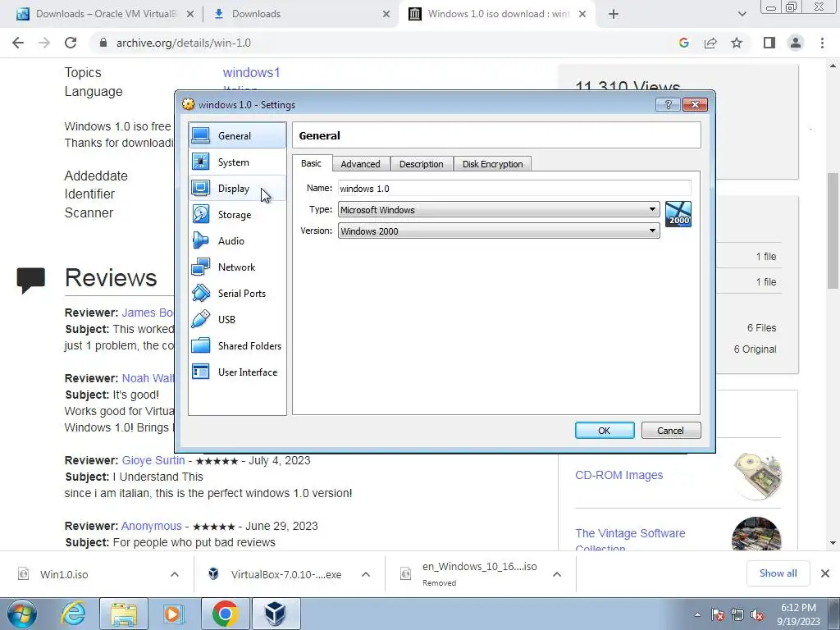The height and width of the screenshot is (630, 840).
Task: Open the User Interface settings category
Action: pyautogui.click(x=237, y=372)
